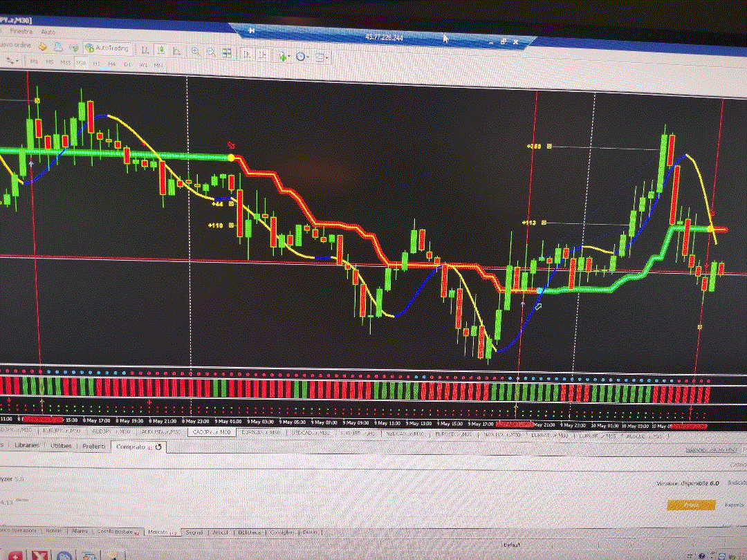
Task: Switch timeframe to H4
Action: point(111,64)
